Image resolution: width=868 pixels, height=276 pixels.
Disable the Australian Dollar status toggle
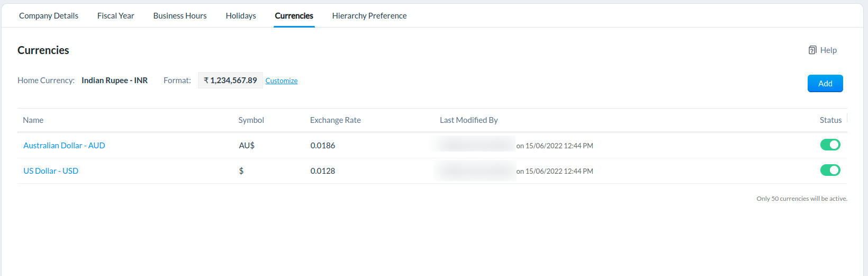[x=830, y=145]
